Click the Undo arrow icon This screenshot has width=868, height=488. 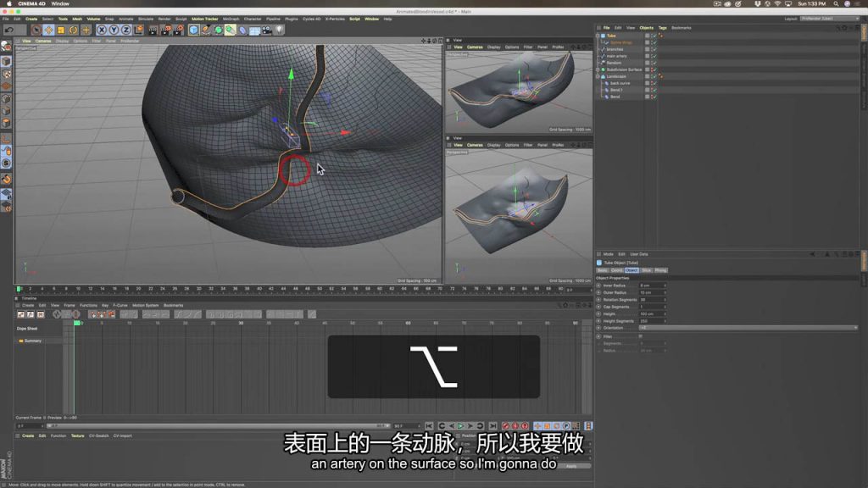[x=9, y=30]
